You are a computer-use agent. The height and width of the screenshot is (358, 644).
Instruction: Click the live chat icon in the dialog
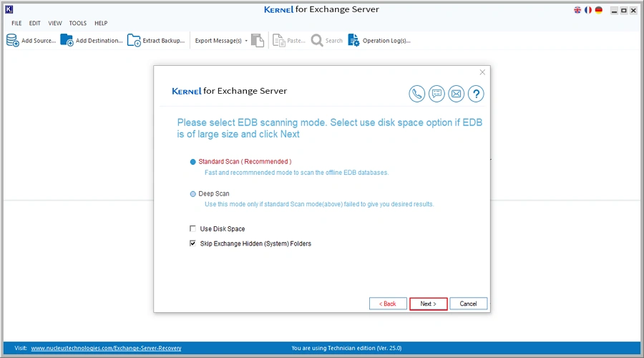point(436,94)
